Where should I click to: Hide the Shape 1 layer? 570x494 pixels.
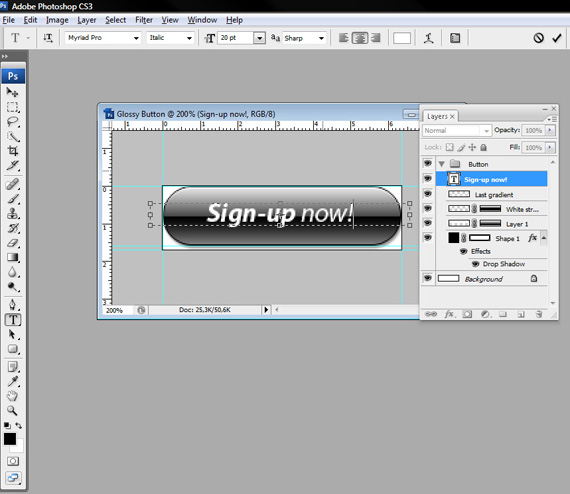[x=428, y=237]
